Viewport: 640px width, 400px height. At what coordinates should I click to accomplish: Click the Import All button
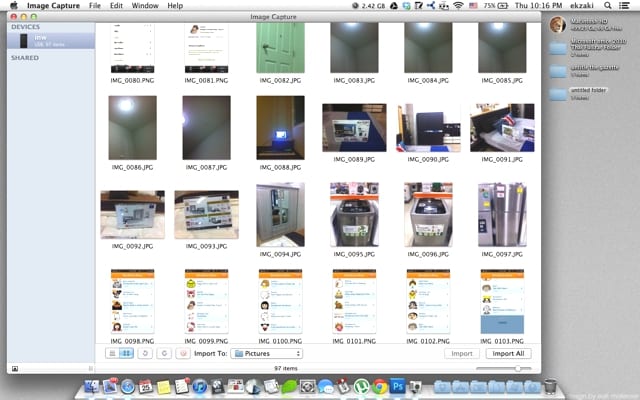tap(508, 353)
